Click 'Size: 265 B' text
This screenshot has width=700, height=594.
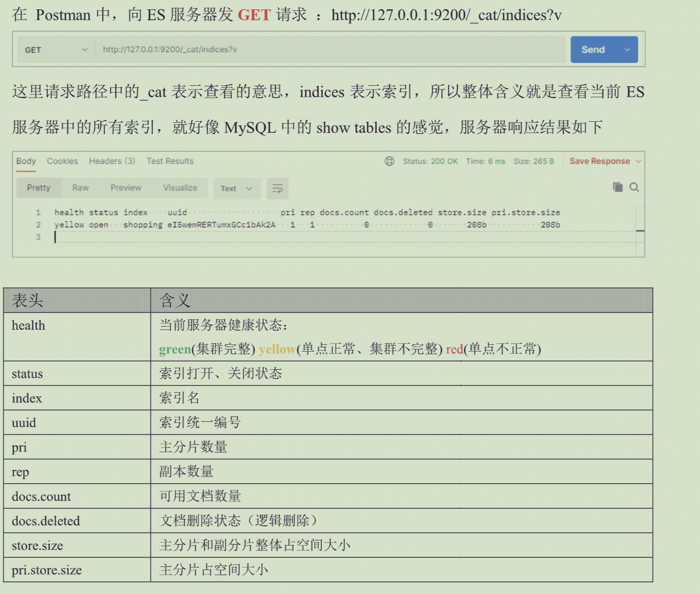click(534, 161)
